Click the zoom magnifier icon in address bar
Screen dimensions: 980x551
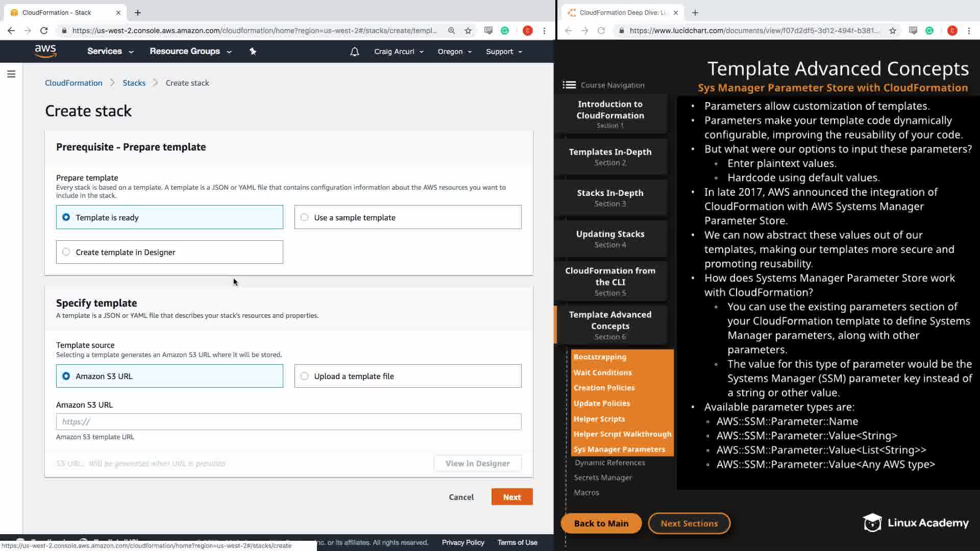[x=451, y=31]
